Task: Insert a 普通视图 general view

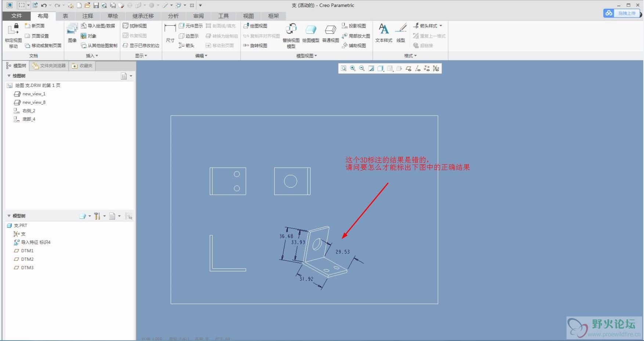Action: point(330,33)
